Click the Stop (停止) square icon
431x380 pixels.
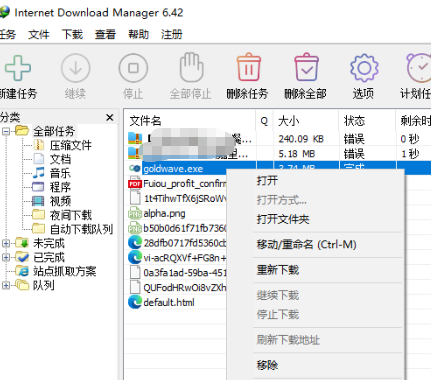point(133,68)
